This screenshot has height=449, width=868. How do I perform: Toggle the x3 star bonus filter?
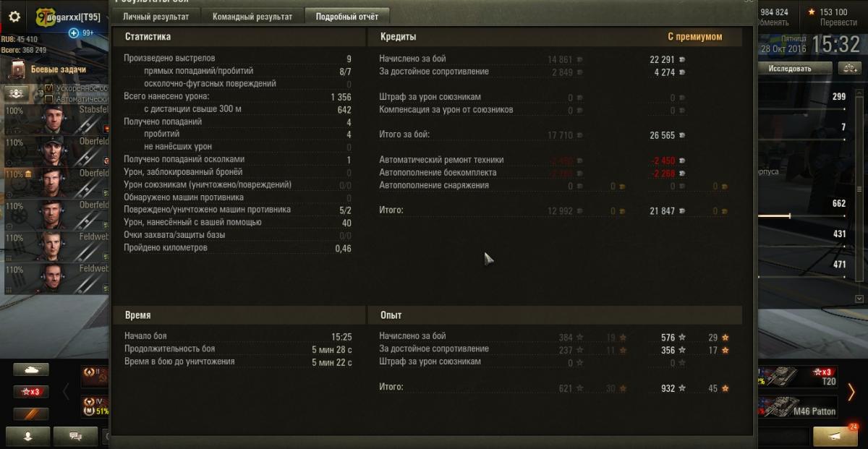click(x=31, y=392)
